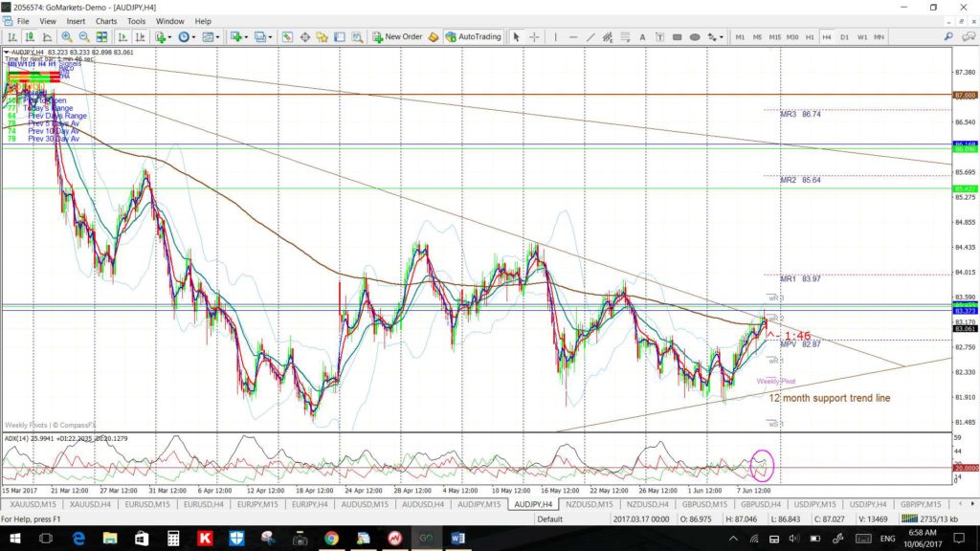The image size is (980, 551).
Task: Select the draw trendline tool
Action: click(590, 37)
